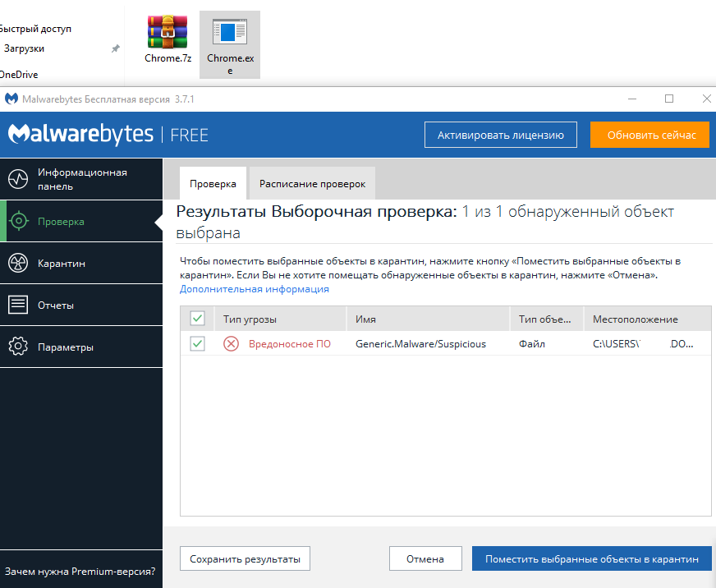The height and width of the screenshot is (588, 716).
Task: Select the Chrome.exe file icon
Action: pos(230,32)
